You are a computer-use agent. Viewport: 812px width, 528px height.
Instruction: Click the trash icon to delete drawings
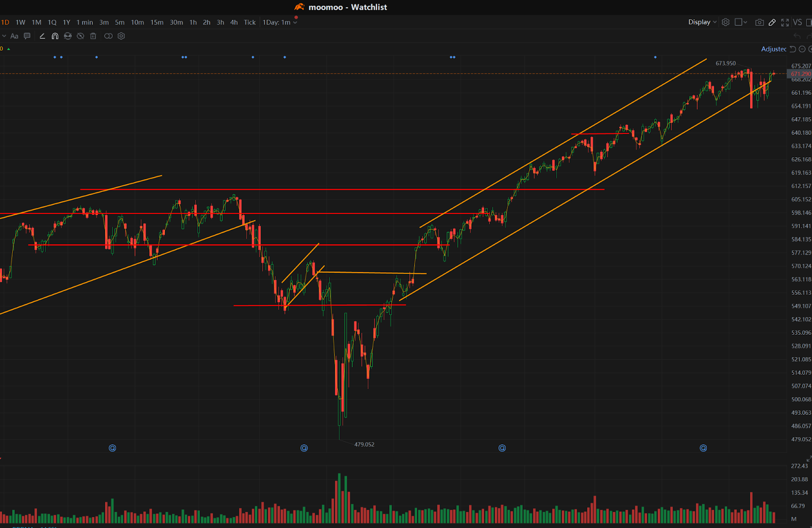click(x=93, y=36)
